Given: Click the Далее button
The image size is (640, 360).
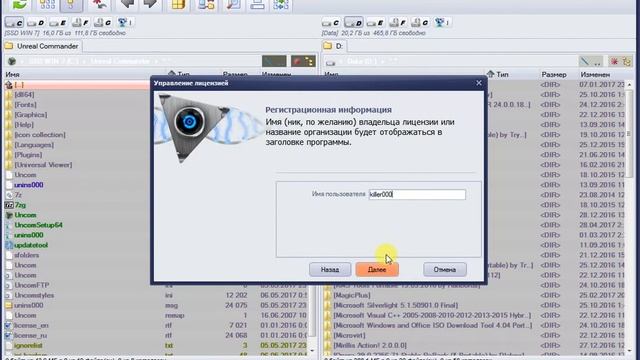Looking at the screenshot, I should tap(377, 269).
